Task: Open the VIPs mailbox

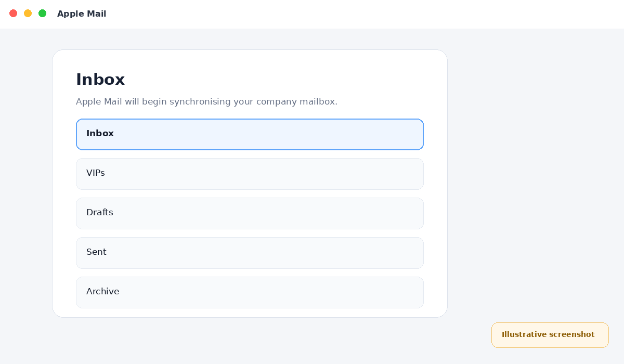Action: point(250,174)
